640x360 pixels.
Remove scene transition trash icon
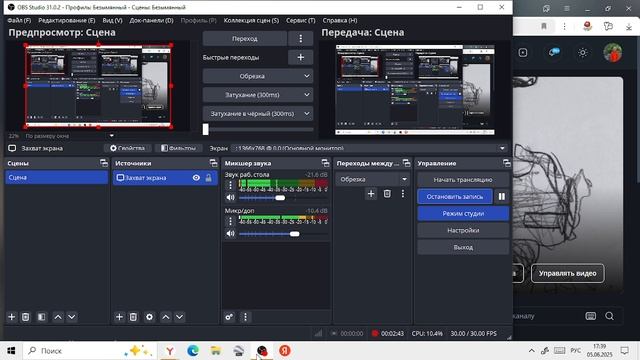[387, 193]
